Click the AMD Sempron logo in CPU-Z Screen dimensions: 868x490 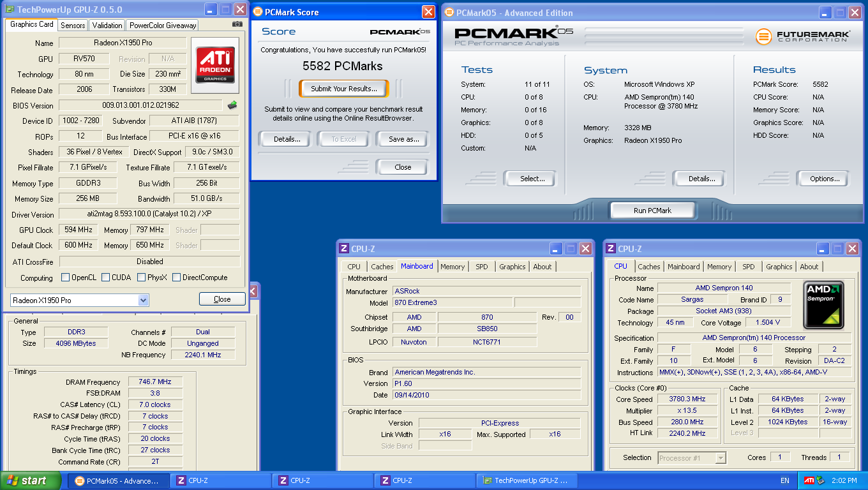823,304
